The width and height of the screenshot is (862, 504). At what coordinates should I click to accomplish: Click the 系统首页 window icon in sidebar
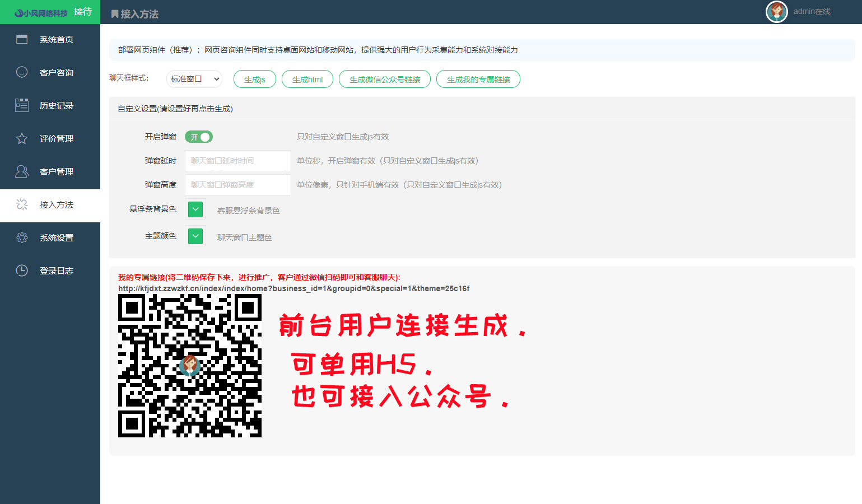point(22,39)
